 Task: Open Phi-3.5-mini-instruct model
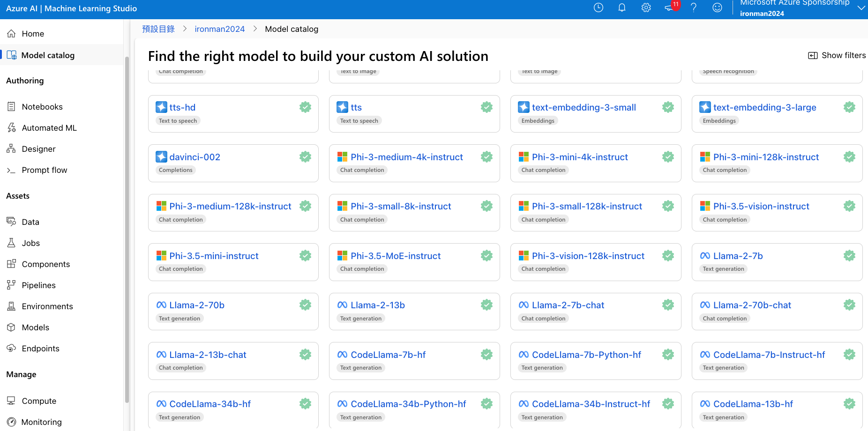(x=214, y=256)
